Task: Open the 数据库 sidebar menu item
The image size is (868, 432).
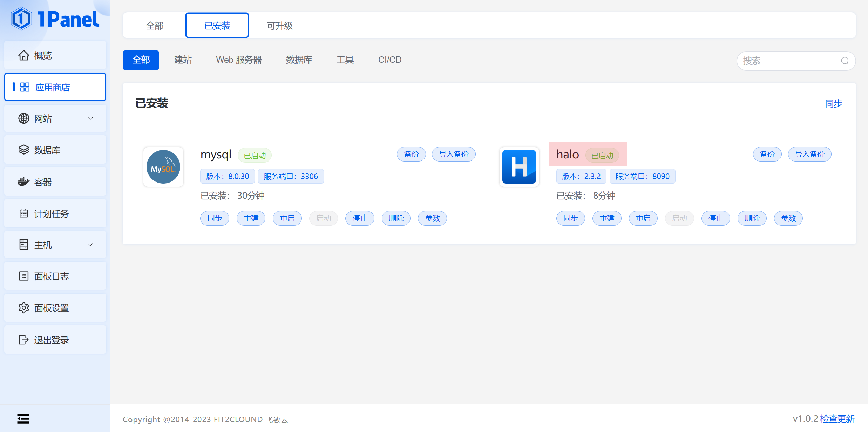Action: [x=55, y=150]
